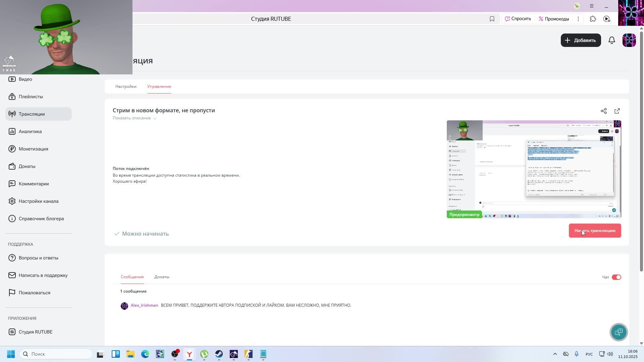The width and height of the screenshot is (644, 362).
Task: Open browser extensions puzzle icon
Action: click(x=593, y=19)
